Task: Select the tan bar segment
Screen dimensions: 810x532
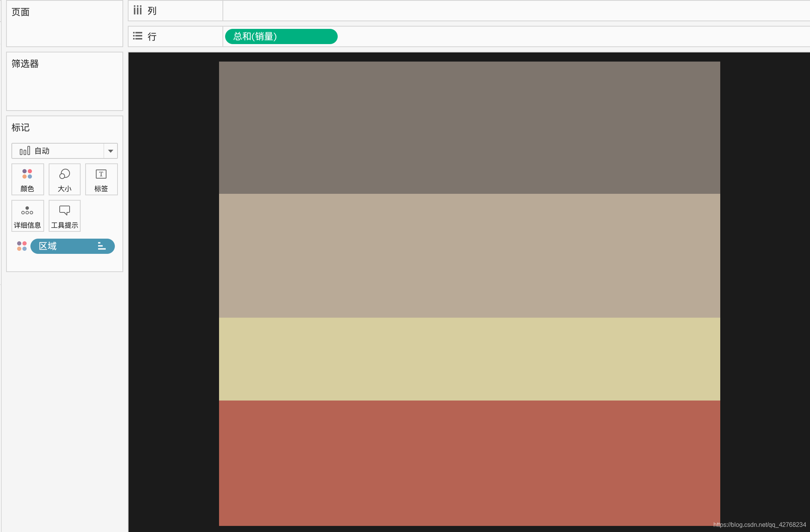Action: [x=469, y=256]
